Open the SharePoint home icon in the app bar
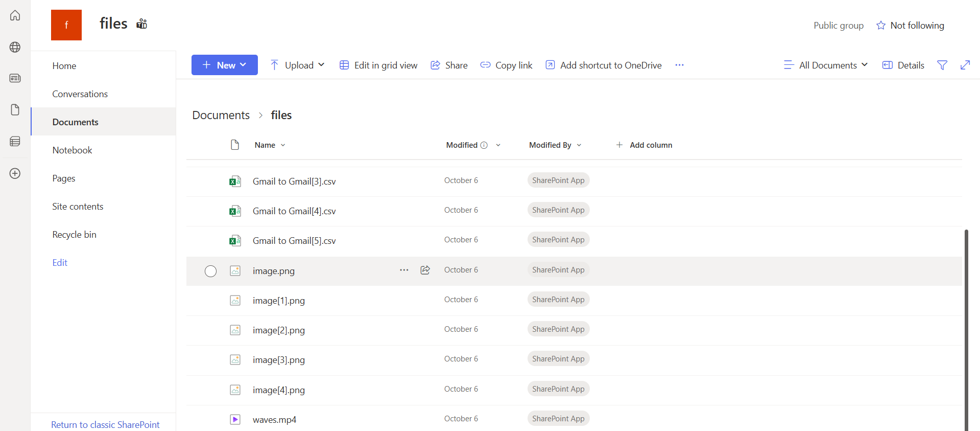 [x=15, y=15]
